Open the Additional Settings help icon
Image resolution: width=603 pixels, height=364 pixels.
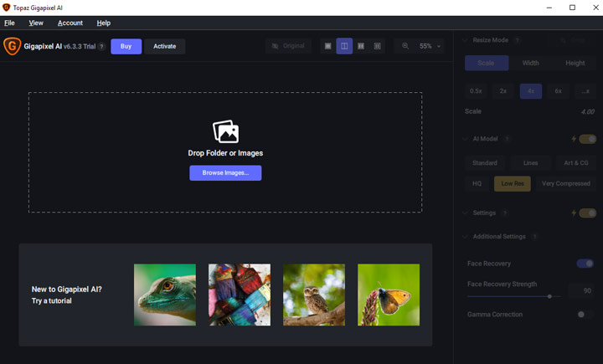[x=534, y=236]
